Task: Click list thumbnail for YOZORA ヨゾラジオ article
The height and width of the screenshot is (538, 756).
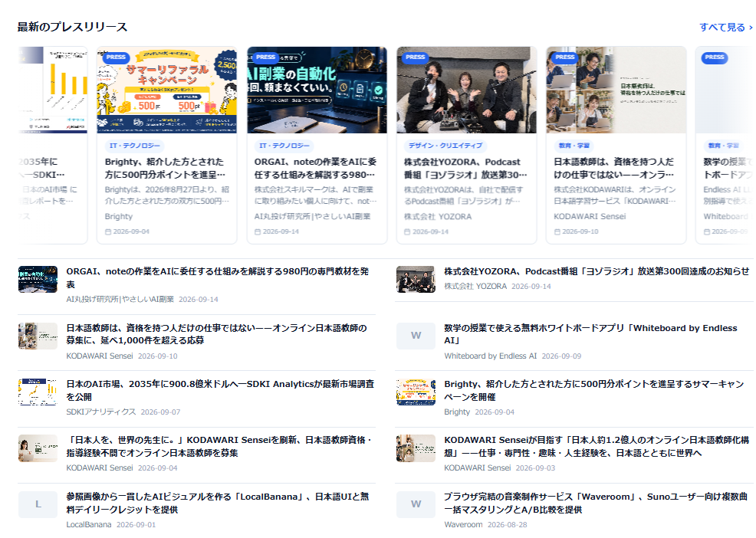Action: click(x=416, y=280)
